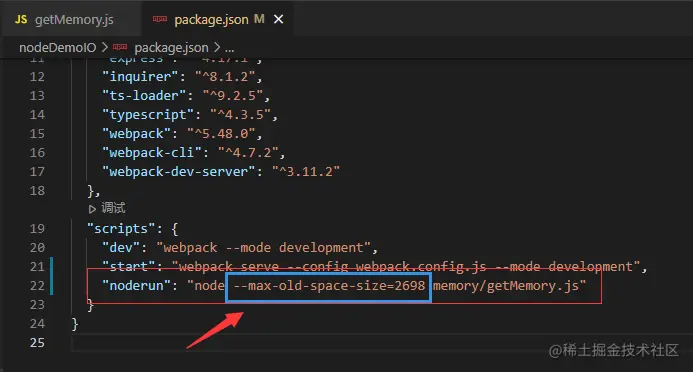Click the npm icon in the breadcrumb
The width and height of the screenshot is (693, 372).
tap(120, 47)
